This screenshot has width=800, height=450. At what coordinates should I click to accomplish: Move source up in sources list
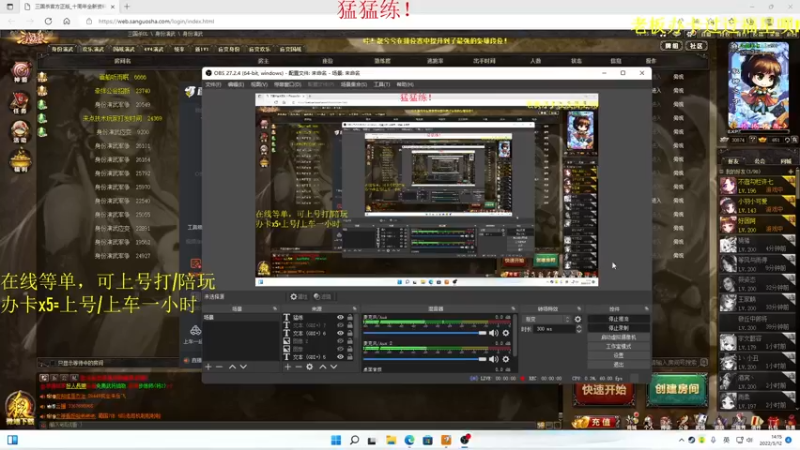pos(322,367)
